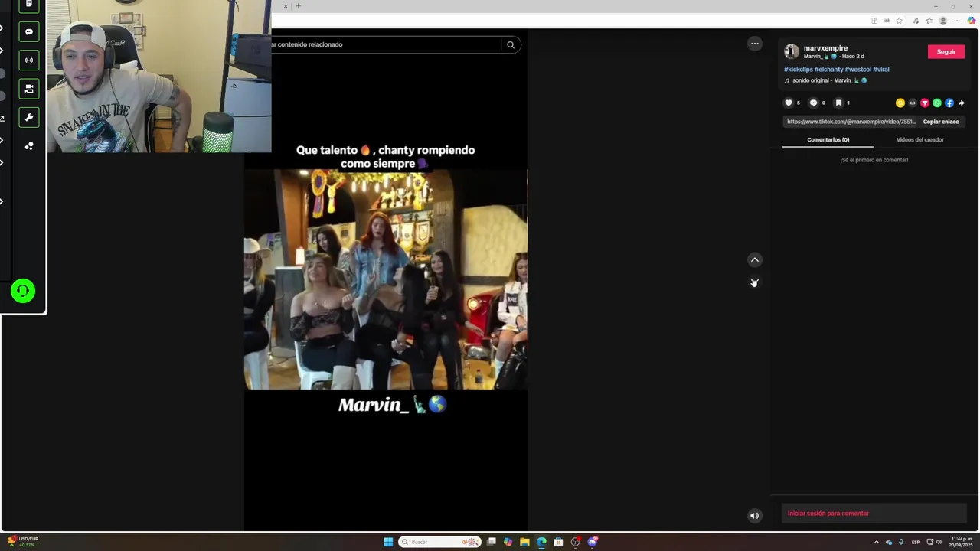Click the yellow repost icon
This screenshot has width=980, height=551.
(x=900, y=103)
